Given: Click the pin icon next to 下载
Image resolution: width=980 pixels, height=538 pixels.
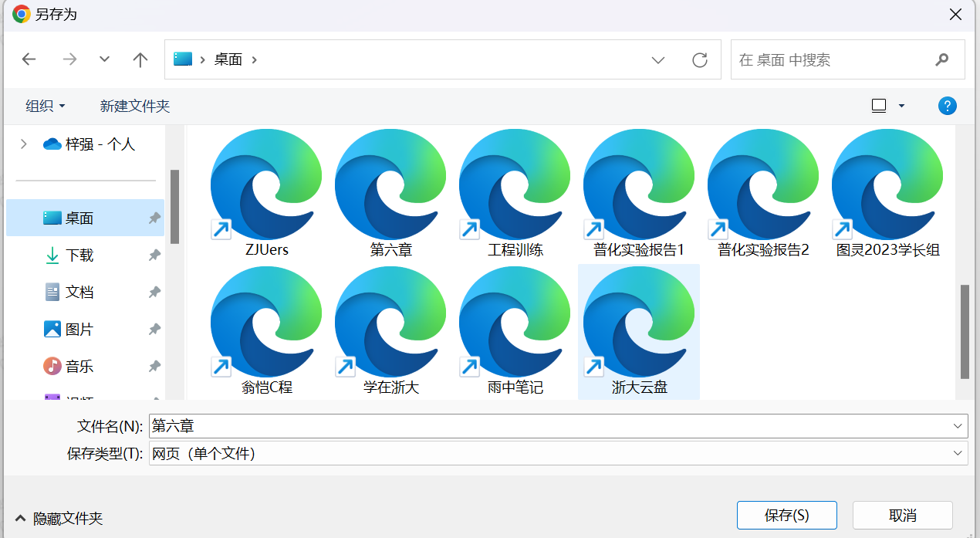Looking at the screenshot, I should point(154,255).
